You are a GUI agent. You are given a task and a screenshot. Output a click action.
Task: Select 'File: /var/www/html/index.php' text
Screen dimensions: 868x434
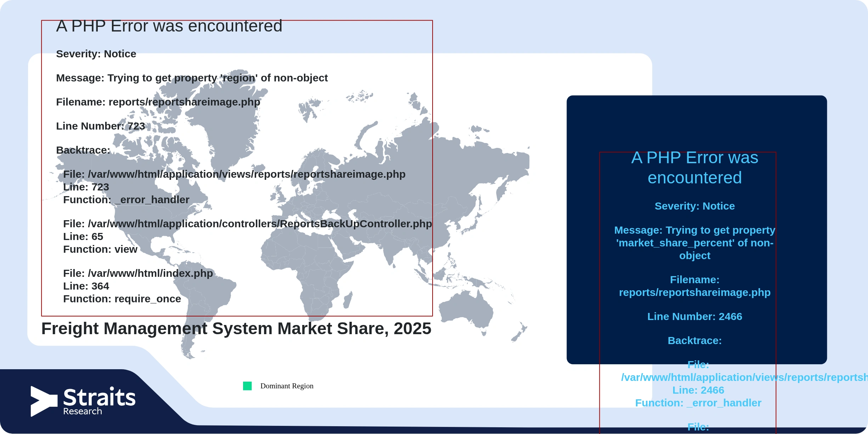click(138, 273)
